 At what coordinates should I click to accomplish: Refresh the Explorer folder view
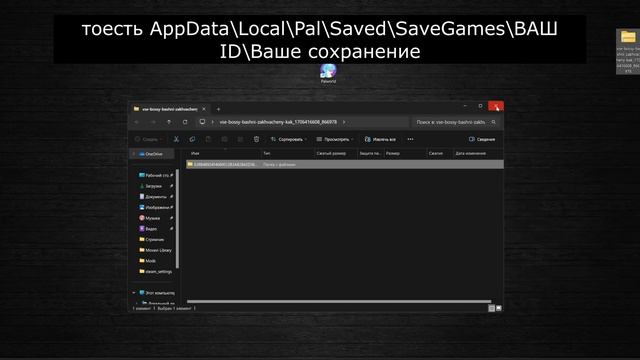click(x=185, y=122)
